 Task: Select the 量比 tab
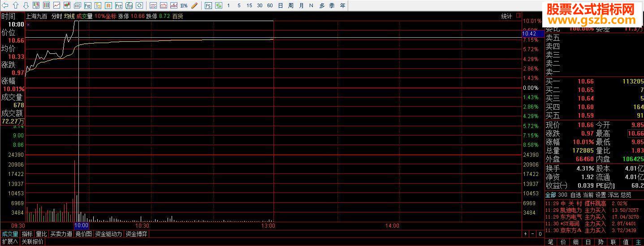point(41,234)
